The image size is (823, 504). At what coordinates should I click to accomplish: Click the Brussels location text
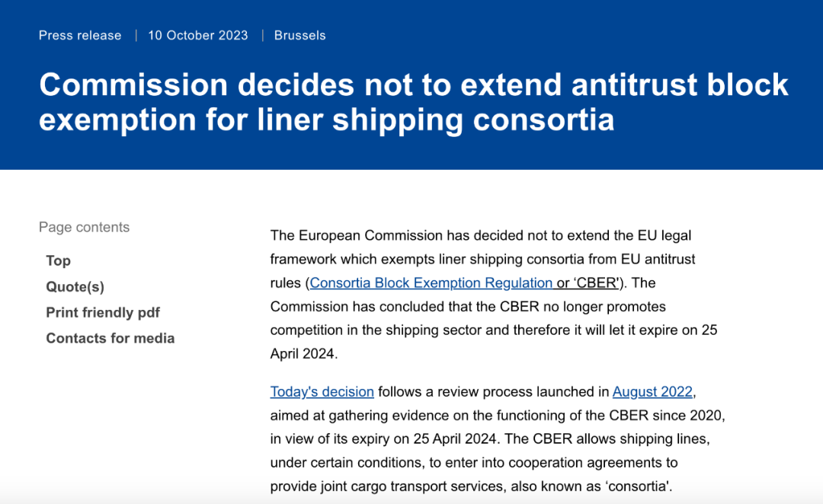(299, 35)
